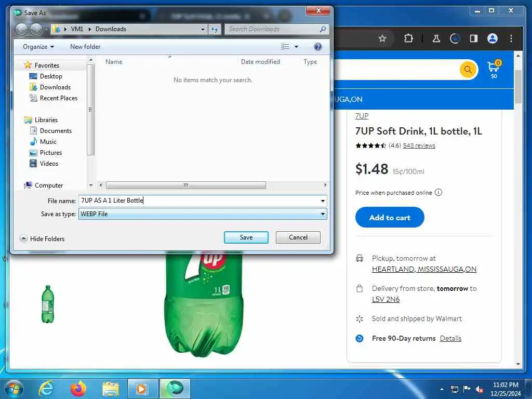Click the Add to cart button
The height and width of the screenshot is (399, 532).
click(x=390, y=217)
